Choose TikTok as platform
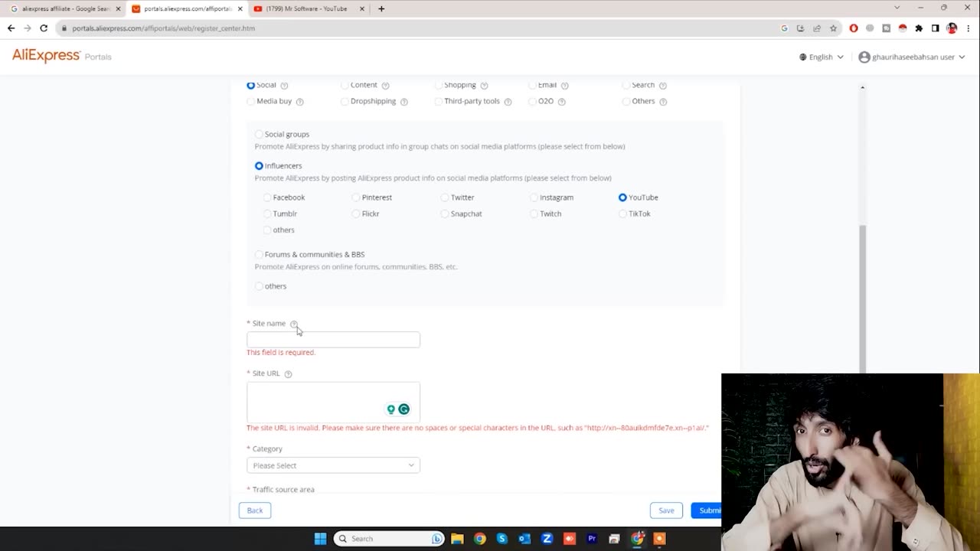The width and height of the screenshot is (980, 551). [x=622, y=214]
